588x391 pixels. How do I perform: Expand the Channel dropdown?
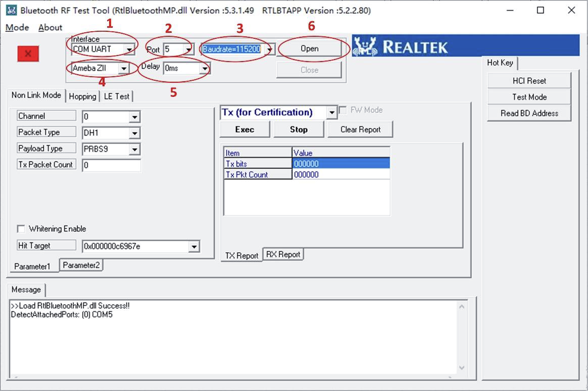tap(135, 117)
